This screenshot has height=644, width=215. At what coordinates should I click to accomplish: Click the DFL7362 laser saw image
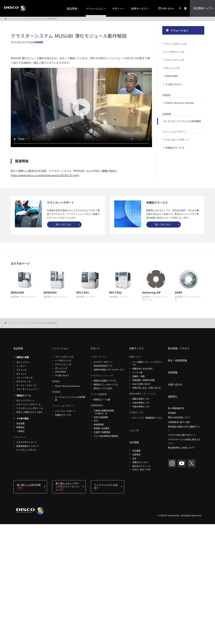click(x=123, y=279)
